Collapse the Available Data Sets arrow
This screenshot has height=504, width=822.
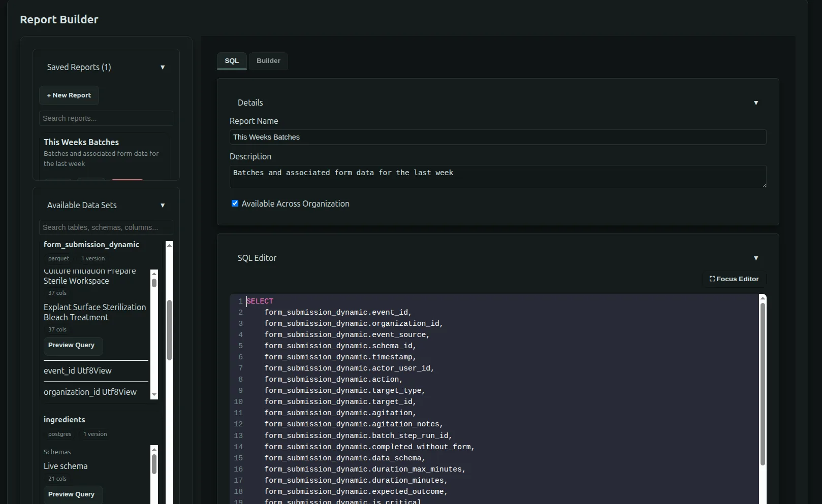(163, 206)
